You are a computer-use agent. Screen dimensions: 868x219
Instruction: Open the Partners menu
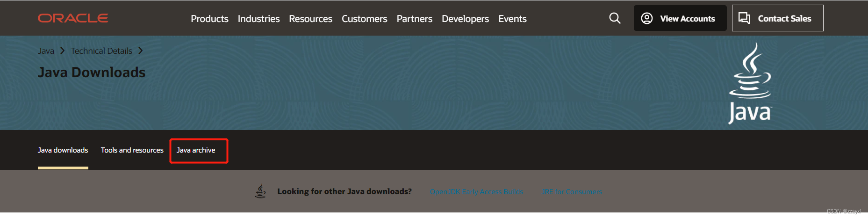(414, 19)
